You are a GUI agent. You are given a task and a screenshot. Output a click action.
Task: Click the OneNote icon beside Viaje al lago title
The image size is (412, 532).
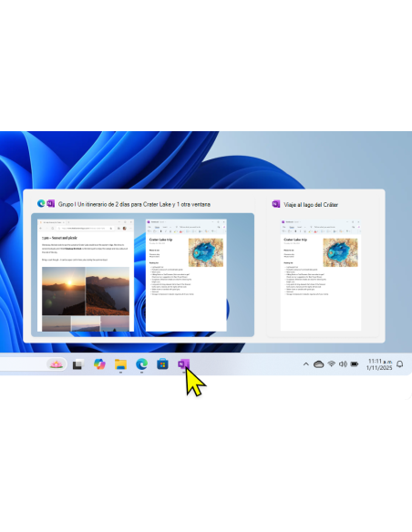[x=276, y=204]
